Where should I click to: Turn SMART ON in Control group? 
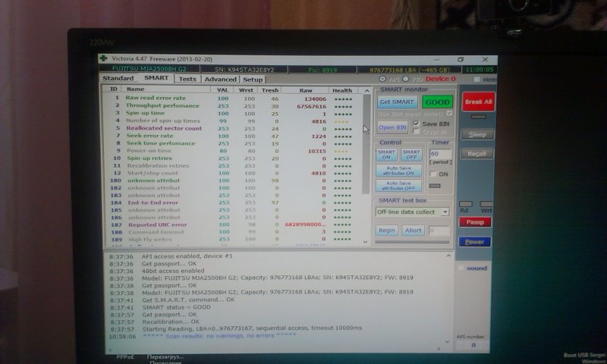click(386, 154)
